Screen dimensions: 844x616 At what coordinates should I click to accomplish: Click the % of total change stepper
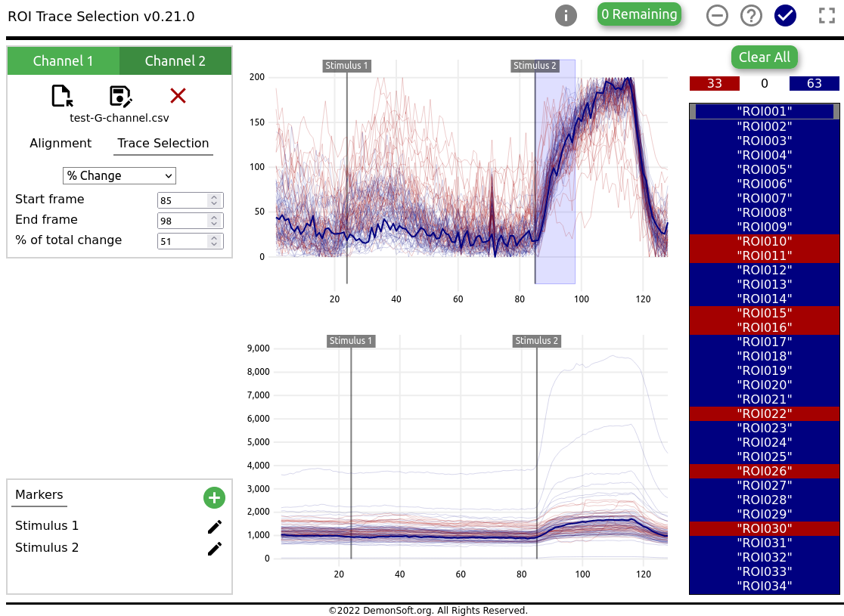(x=215, y=241)
